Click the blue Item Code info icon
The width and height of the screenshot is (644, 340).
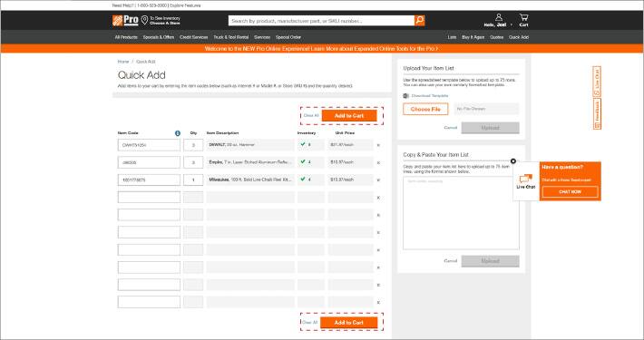(178, 133)
